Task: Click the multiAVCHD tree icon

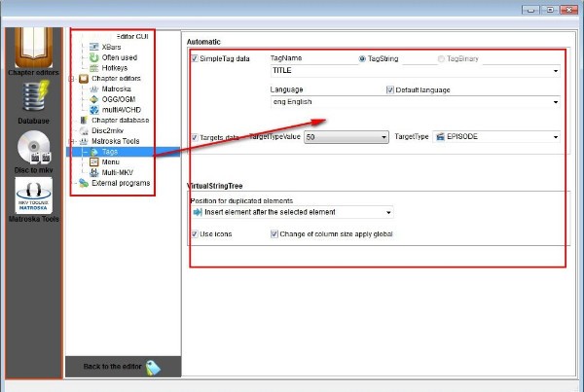Action: (x=94, y=110)
